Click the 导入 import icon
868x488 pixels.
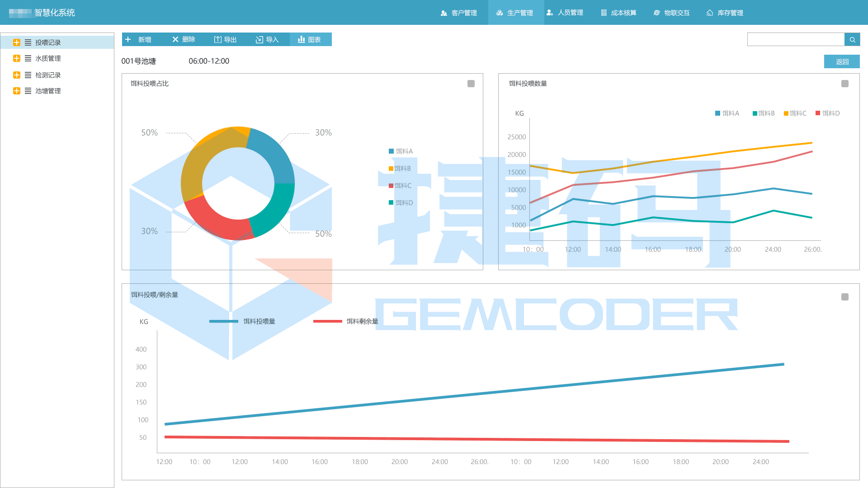[x=259, y=40]
